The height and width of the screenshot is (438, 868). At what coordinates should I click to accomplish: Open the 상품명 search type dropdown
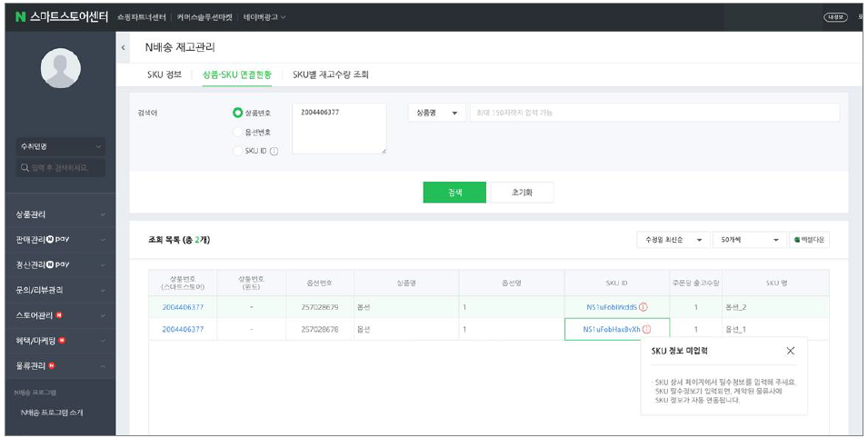click(437, 113)
